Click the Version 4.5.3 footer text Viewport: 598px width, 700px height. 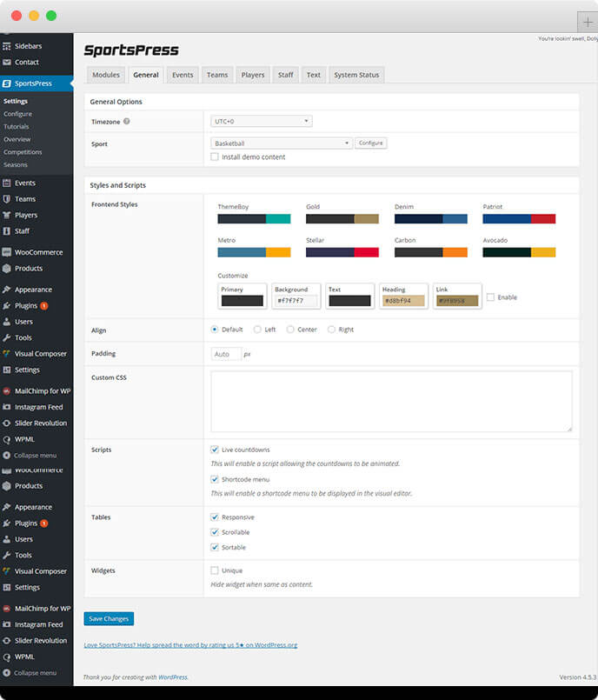tap(578, 677)
